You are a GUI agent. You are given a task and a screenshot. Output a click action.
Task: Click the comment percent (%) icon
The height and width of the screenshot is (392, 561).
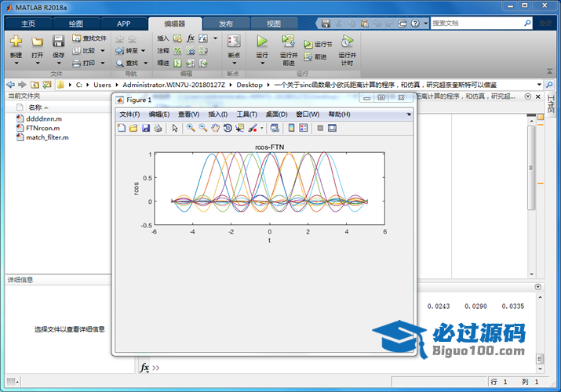coord(177,51)
